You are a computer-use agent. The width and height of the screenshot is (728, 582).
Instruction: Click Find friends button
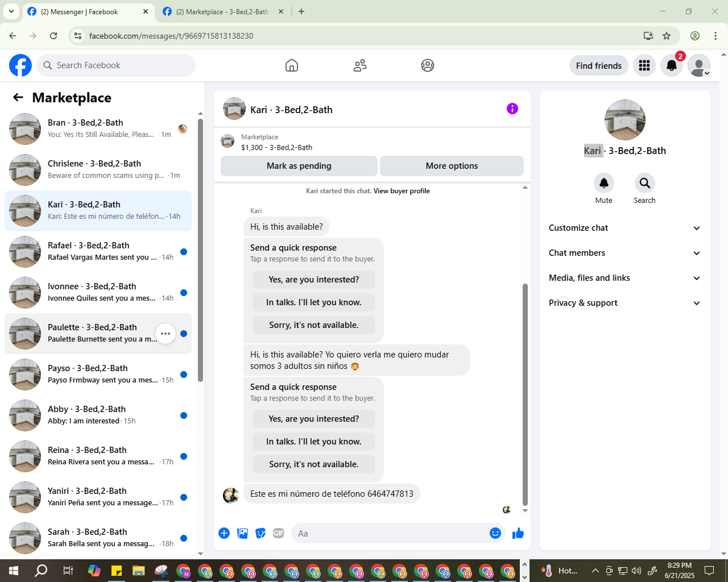pos(599,65)
